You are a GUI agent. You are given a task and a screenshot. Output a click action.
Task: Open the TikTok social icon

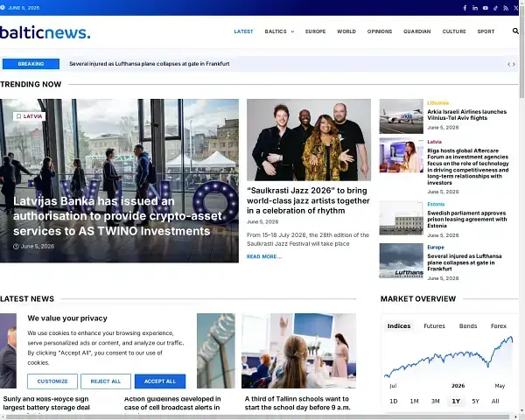pos(495,8)
